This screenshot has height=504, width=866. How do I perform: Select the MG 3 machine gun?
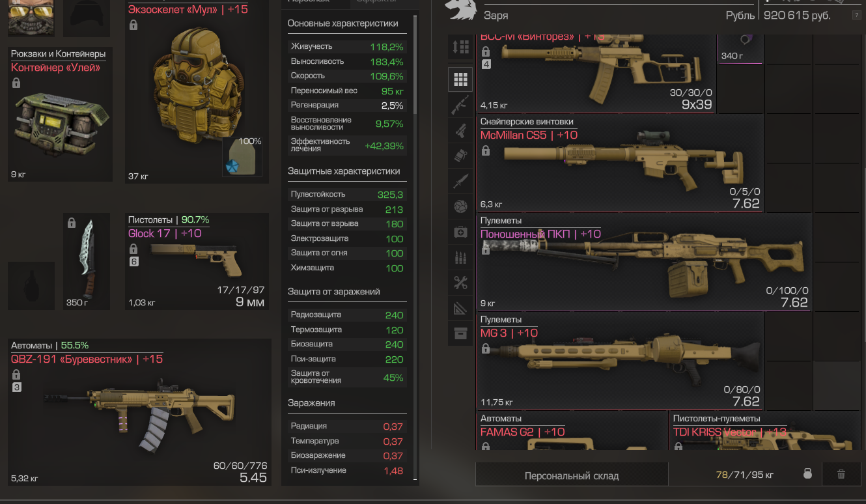coord(620,361)
